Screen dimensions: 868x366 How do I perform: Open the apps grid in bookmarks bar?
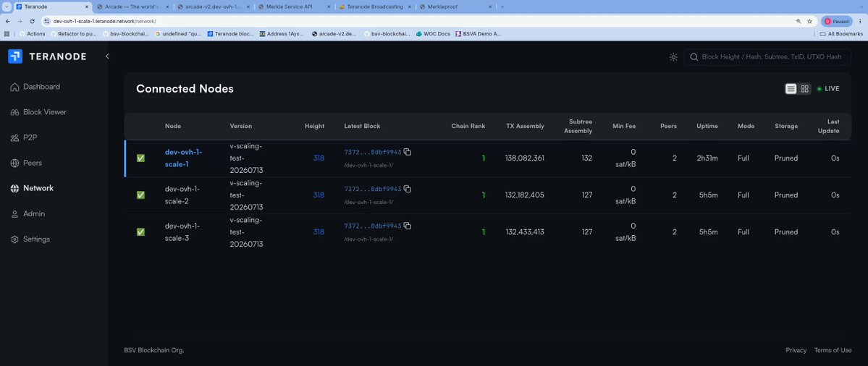[x=7, y=34]
